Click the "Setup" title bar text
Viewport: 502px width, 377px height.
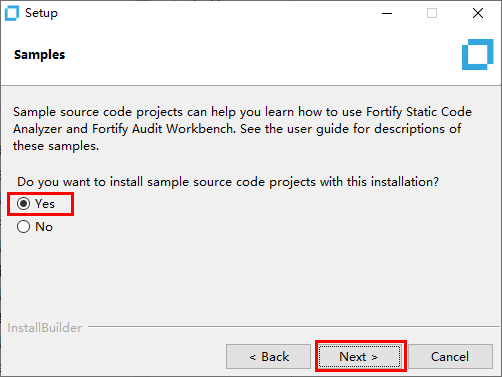click(x=41, y=13)
